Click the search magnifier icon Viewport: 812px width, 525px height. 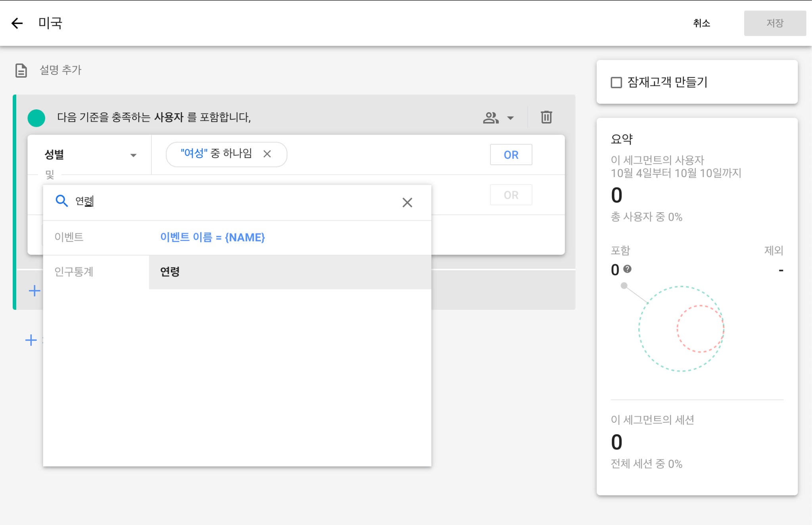click(x=61, y=201)
